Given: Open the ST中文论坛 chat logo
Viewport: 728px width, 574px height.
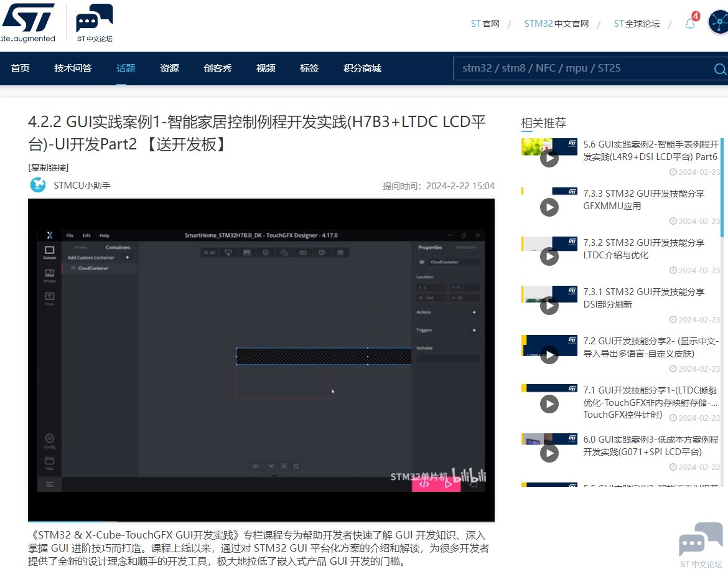Looking at the screenshot, I should (95, 23).
